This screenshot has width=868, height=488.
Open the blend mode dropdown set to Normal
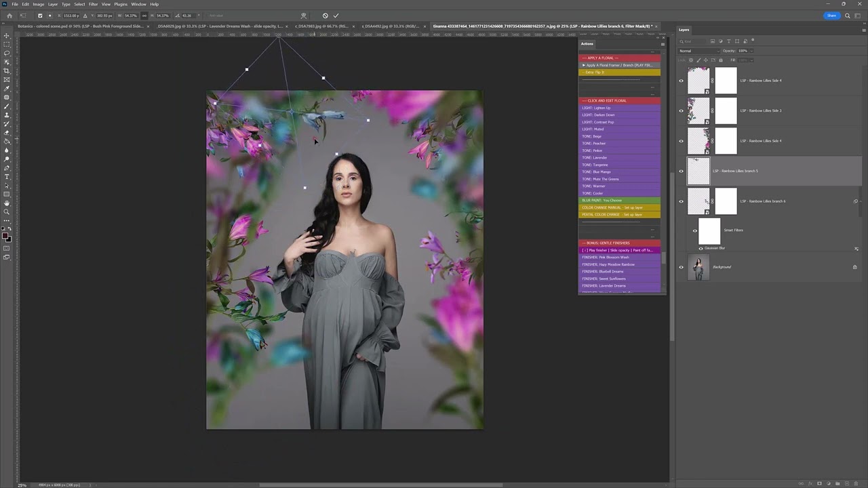click(x=698, y=51)
